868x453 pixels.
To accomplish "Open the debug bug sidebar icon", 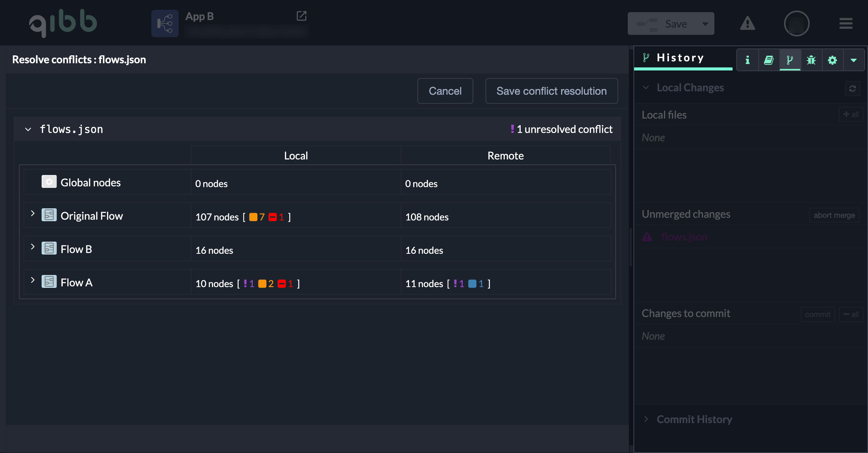I will 811,60.
